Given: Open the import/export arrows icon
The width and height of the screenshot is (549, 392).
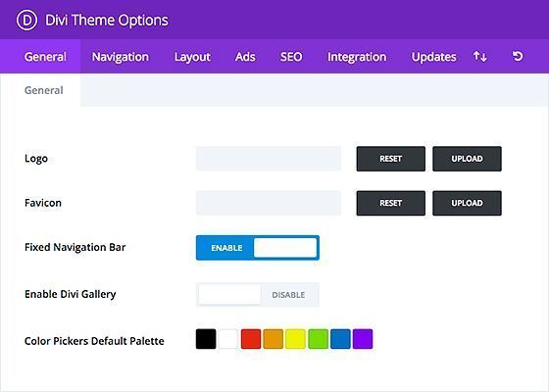Looking at the screenshot, I should (x=479, y=57).
